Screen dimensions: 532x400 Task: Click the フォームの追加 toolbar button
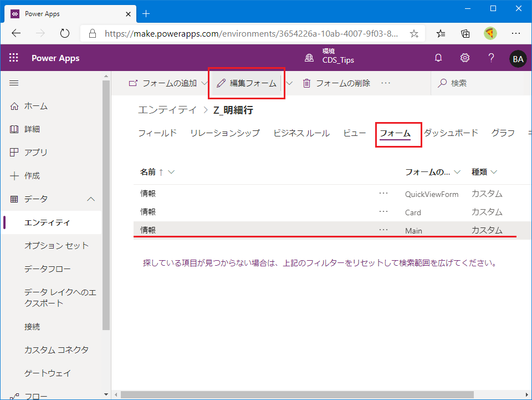click(x=163, y=83)
